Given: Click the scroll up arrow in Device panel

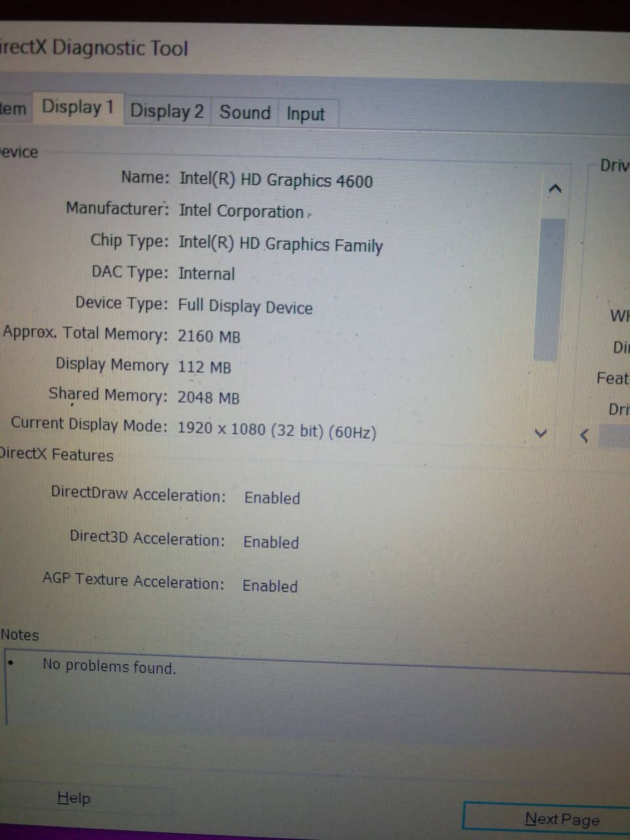Looking at the screenshot, I should pos(555,188).
